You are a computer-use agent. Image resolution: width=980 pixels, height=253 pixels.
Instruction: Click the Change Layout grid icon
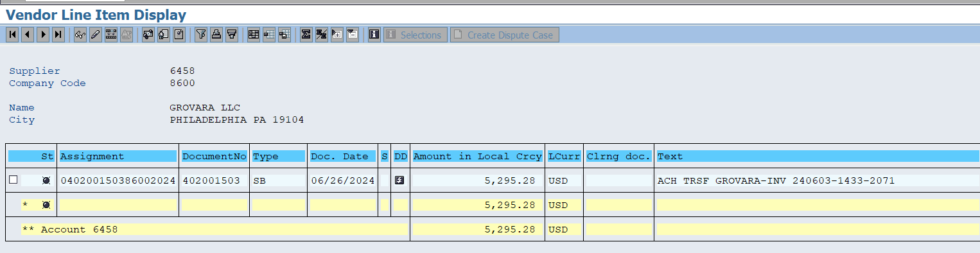[x=254, y=35]
